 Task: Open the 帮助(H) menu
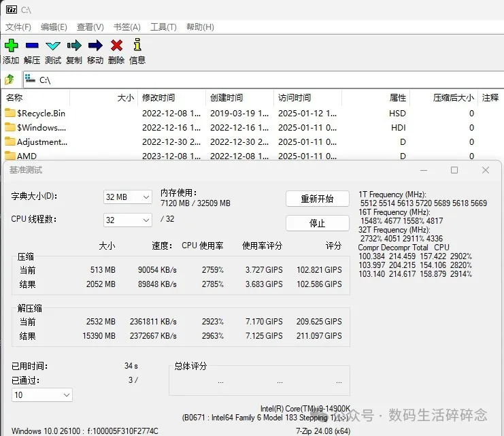pos(200,27)
